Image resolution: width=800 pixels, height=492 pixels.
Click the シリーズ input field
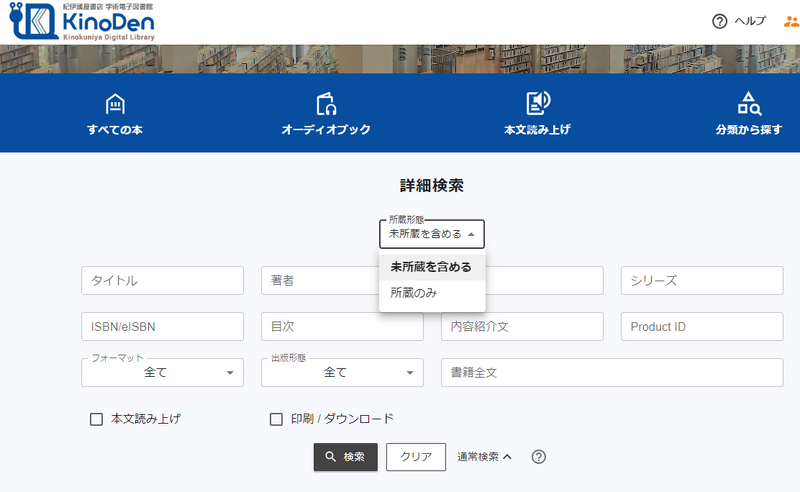pyautogui.click(x=702, y=280)
